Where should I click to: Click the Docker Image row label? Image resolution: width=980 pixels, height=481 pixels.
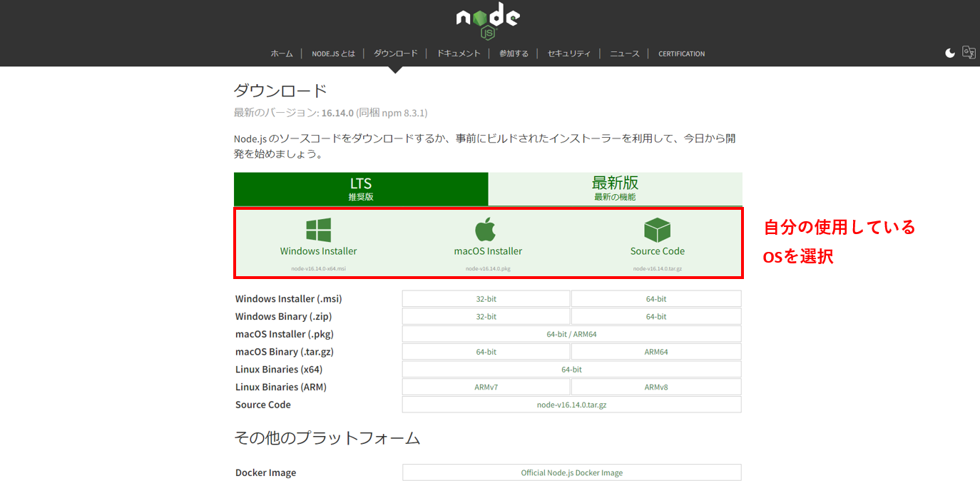pos(266,472)
